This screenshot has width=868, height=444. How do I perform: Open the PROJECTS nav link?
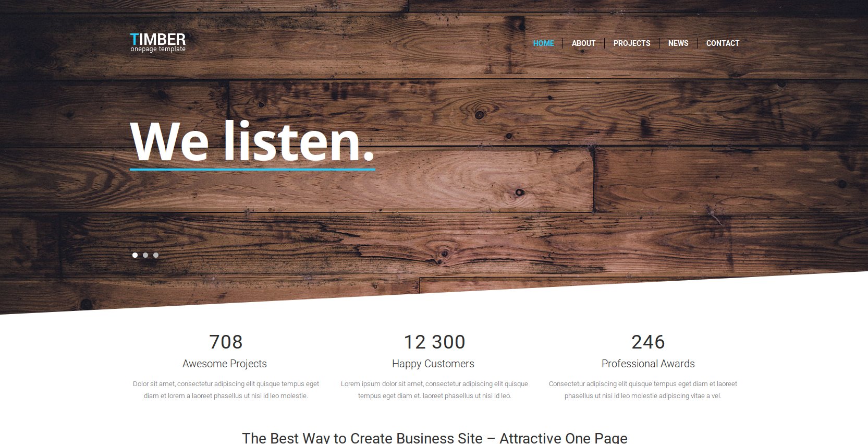[x=632, y=43]
